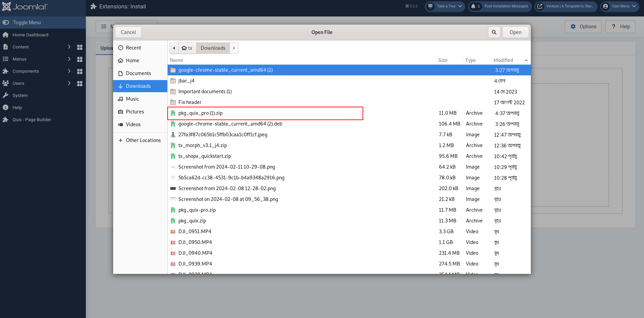Click the Home Dashboard house icon

click(x=5, y=35)
